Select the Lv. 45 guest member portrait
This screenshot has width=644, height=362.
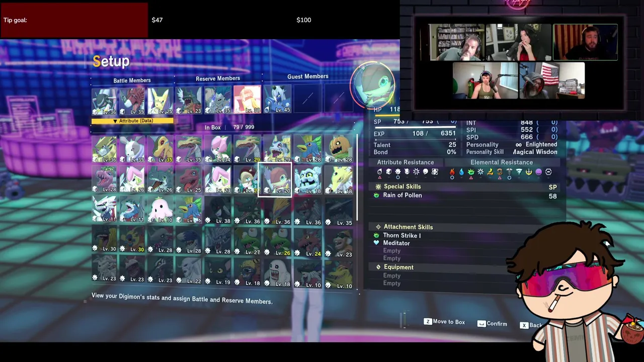(x=277, y=99)
